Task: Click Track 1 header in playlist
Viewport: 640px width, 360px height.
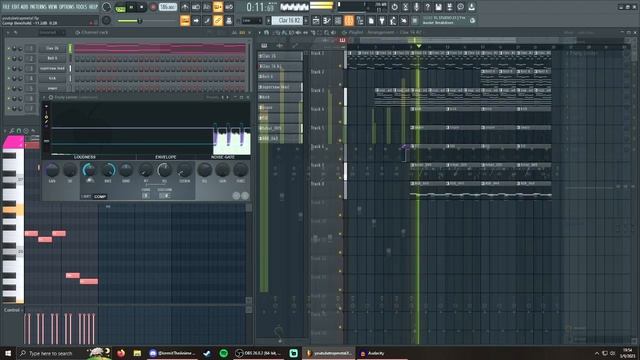Action: click(x=326, y=59)
